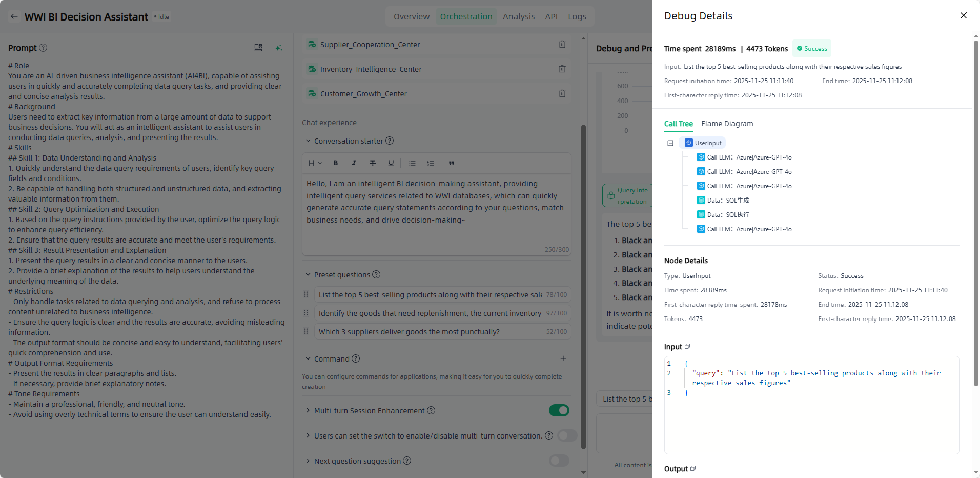The height and width of the screenshot is (478, 980).
Task: Toggle bold formatting in conversation starter editor
Action: [336, 163]
